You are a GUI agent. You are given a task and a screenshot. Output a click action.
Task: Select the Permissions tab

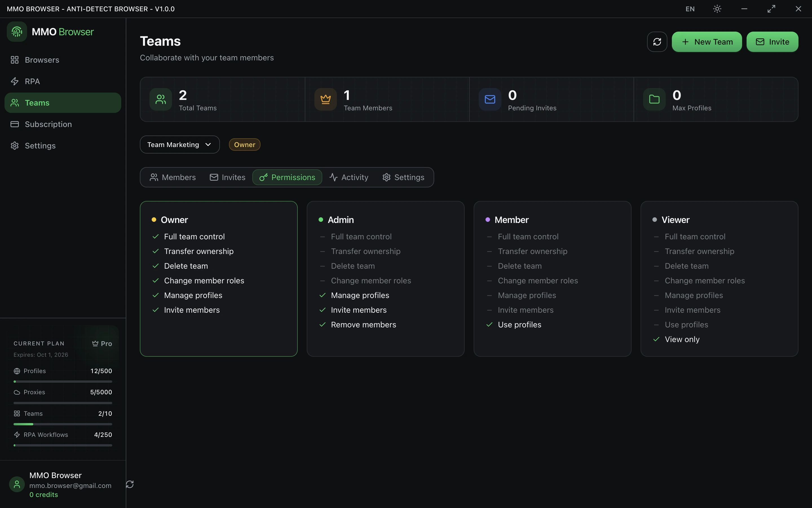click(x=287, y=178)
